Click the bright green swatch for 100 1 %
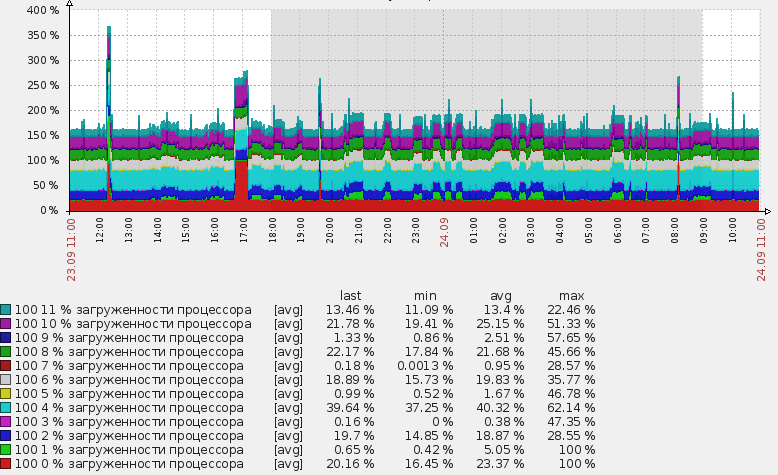The image size is (778, 475). (5, 450)
